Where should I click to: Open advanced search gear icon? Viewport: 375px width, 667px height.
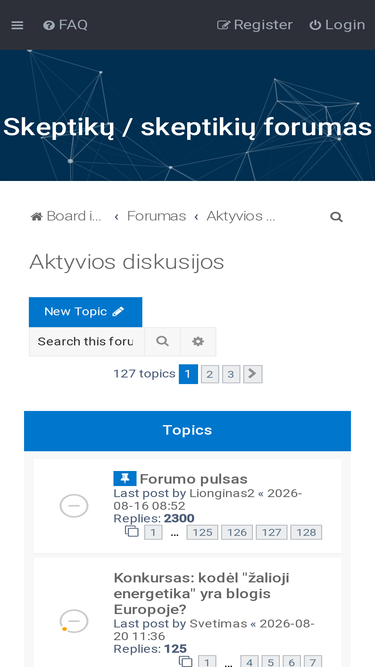pyautogui.click(x=198, y=342)
